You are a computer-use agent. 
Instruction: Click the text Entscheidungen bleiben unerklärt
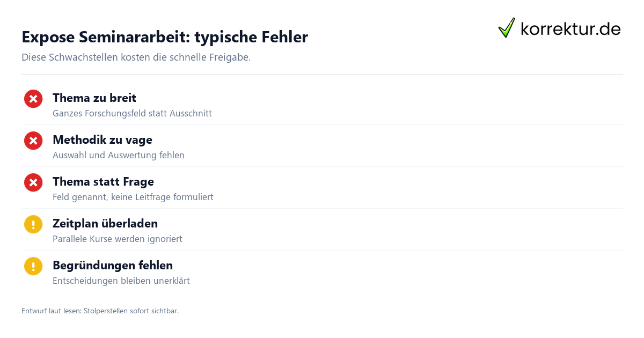pos(121,281)
